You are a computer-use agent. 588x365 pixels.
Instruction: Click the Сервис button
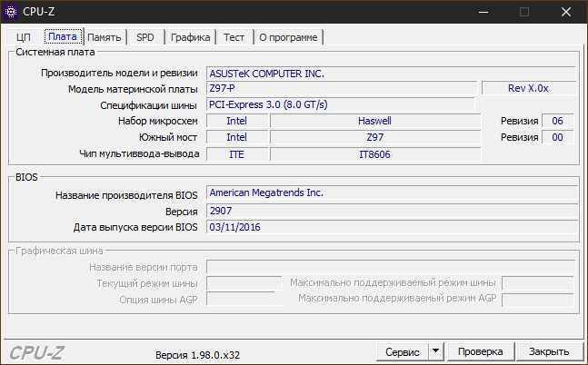pos(403,352)
